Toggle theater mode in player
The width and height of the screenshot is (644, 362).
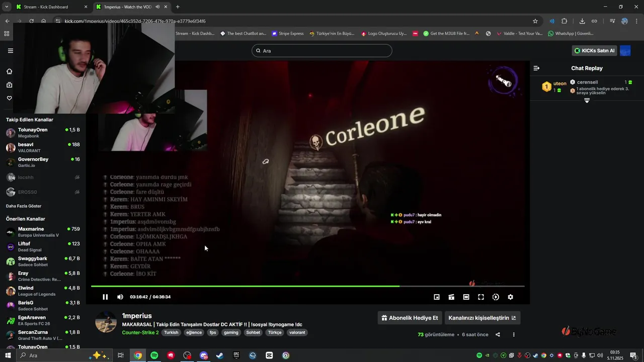[466, 297]
